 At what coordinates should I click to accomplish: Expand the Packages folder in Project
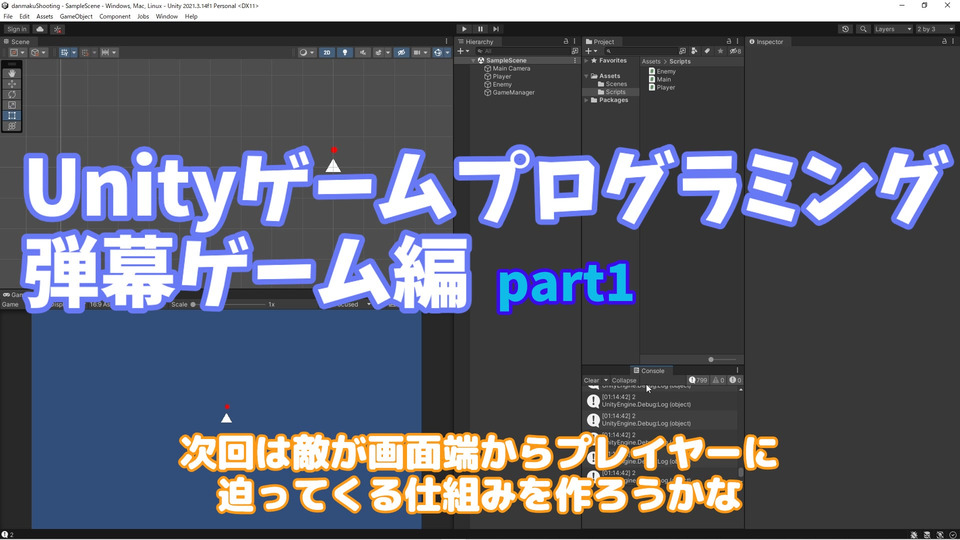[x=587, y=100]
